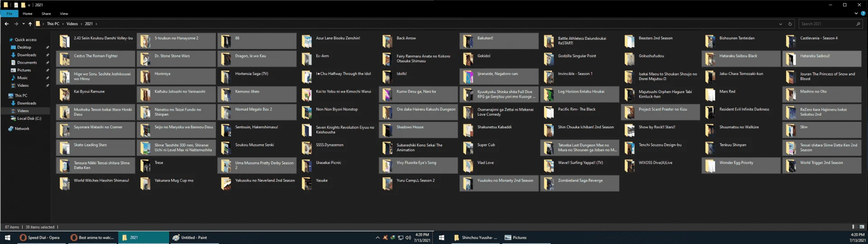Viewport: 868px width, 244px height.
Task: Select the 86 folder icon
Action: pyautogui.click(x=226, y=41)
